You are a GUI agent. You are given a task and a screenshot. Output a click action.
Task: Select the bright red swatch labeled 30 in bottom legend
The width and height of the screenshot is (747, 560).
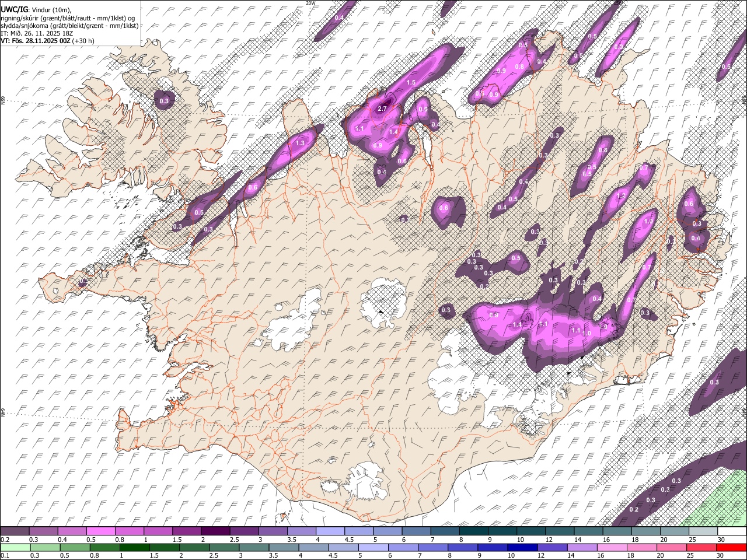(x=731, y=547)
